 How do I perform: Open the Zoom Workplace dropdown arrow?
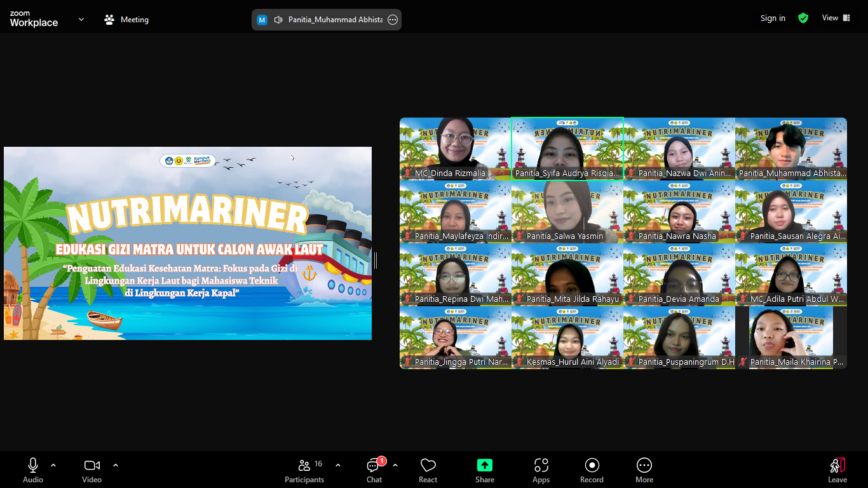point(81,20)
